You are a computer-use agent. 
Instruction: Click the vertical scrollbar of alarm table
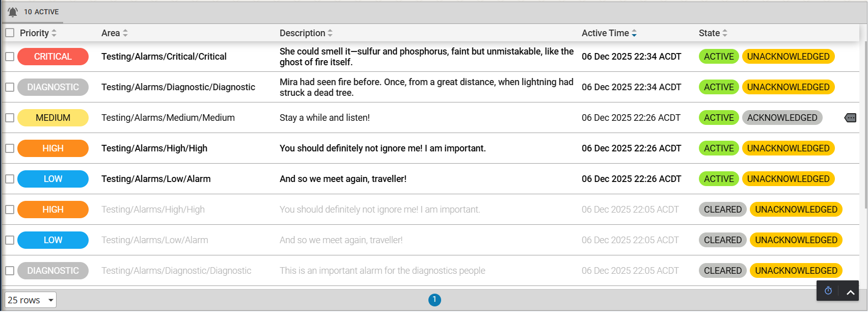865,122
